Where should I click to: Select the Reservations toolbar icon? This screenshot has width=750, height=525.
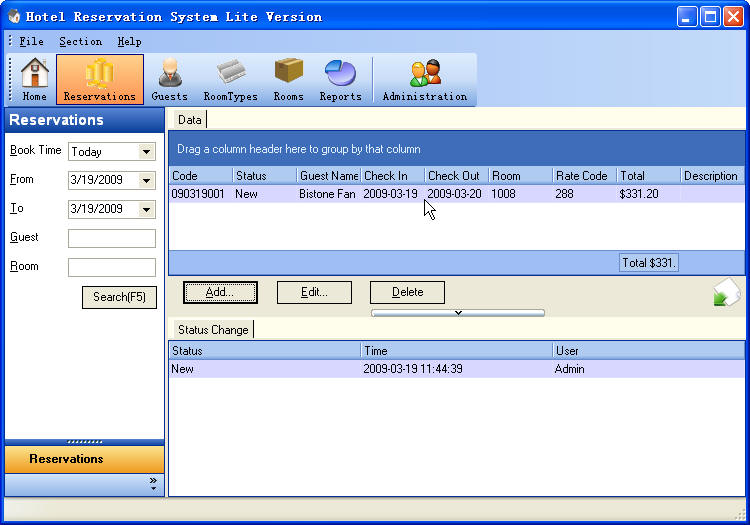click(99, 79)
